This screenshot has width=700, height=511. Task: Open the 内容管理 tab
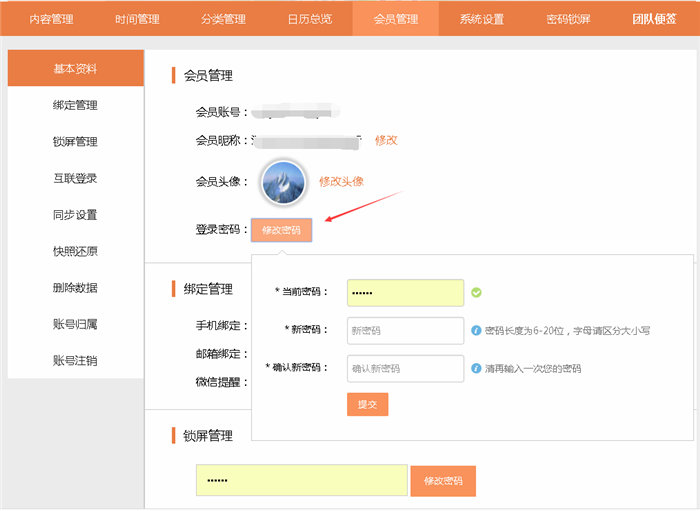coord(51,19)
